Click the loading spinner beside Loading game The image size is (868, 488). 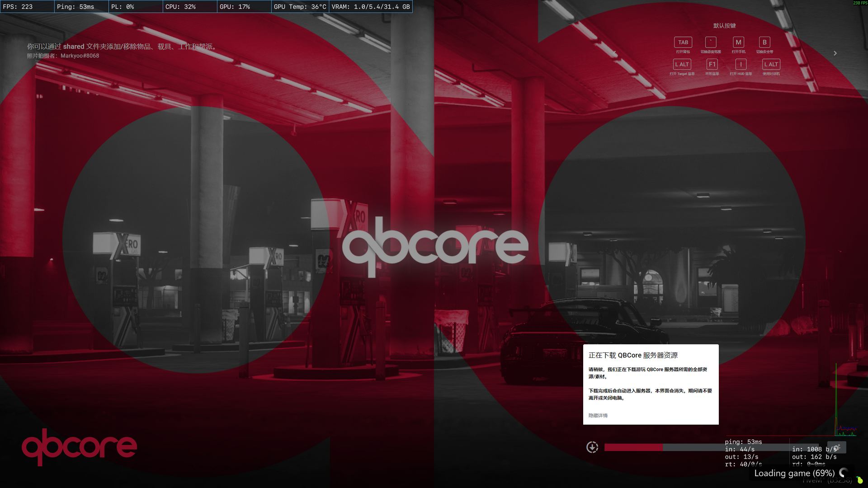point(844,473)
